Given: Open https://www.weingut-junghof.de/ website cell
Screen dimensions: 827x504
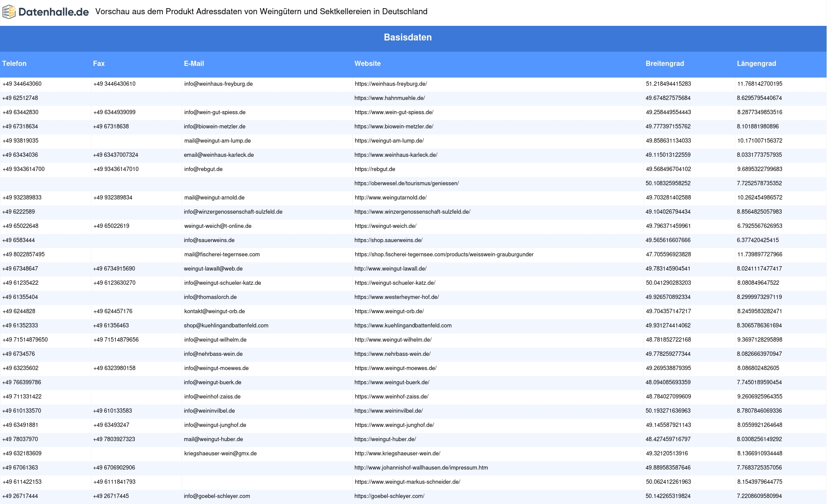Looking at the screenshot, I should tap(394, 425).
